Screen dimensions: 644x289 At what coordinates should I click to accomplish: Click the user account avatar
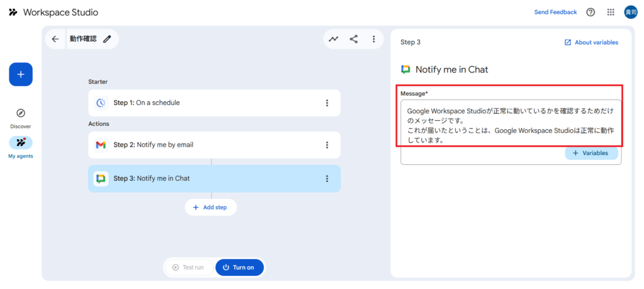[630, 12]
